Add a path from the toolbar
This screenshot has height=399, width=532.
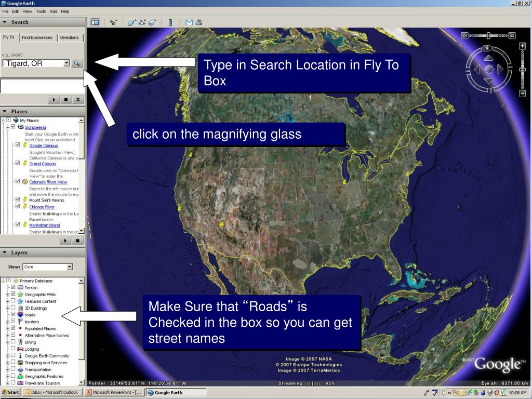(142, 22)
